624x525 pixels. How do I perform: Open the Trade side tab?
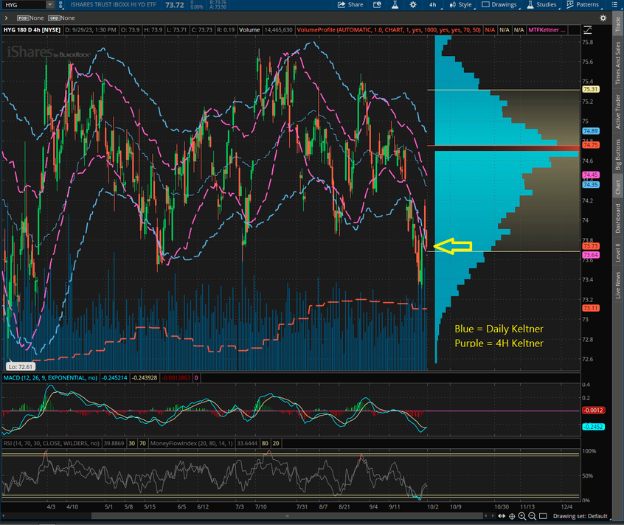click(x=618, y=24)
